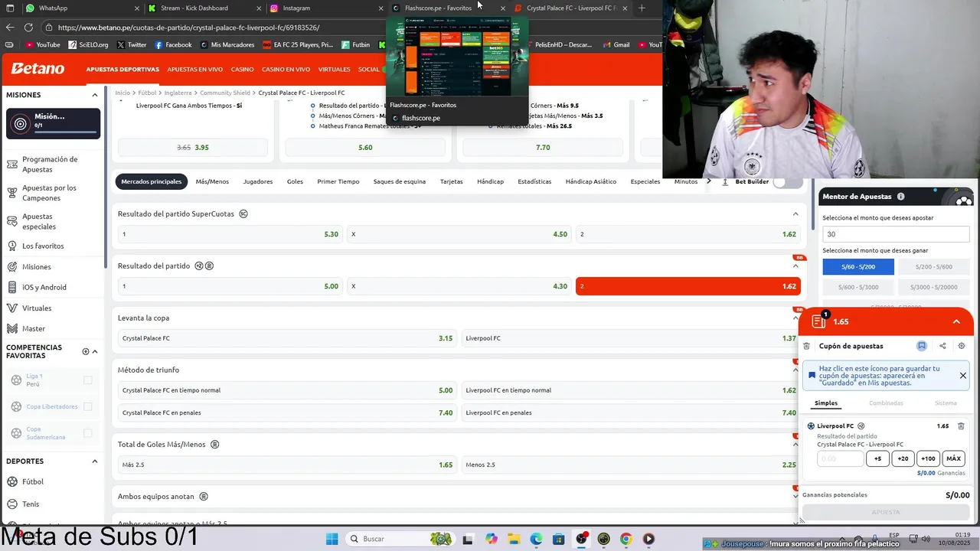Open the Saques de esquina tab
Image resolution: width=980 pixels, height=551 pixels.
[x=400, y=182]
